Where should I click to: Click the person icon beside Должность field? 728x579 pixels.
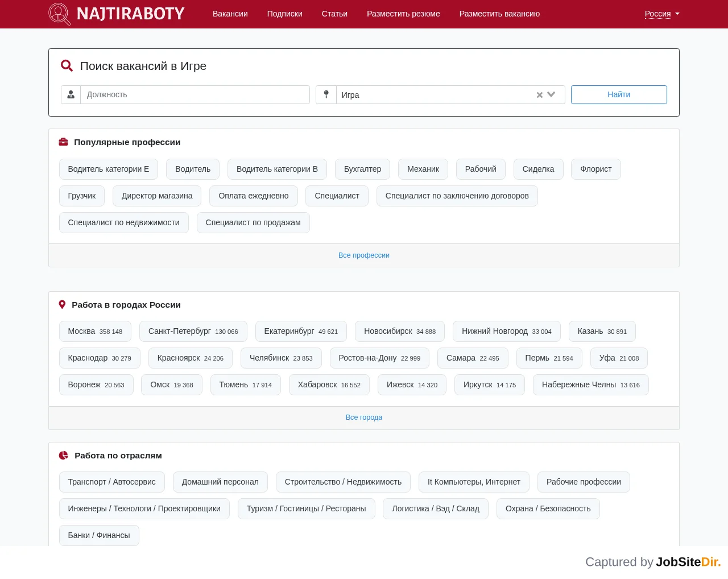pos(71,94)
